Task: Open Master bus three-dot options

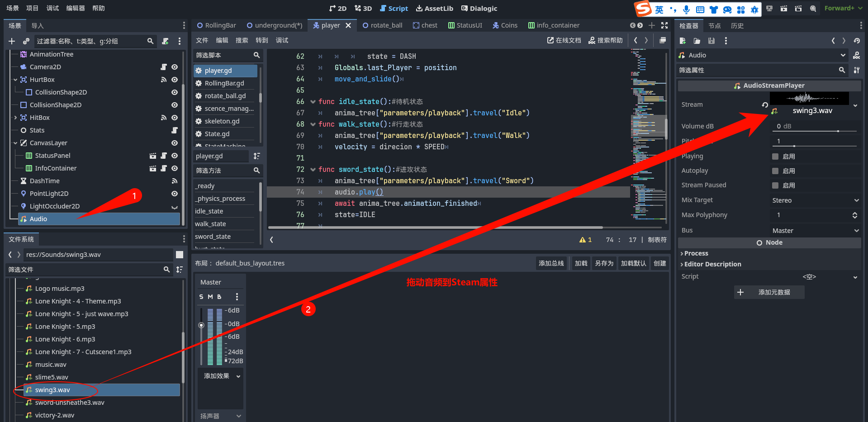Action: pyautogui.click(x=237, y=297)
